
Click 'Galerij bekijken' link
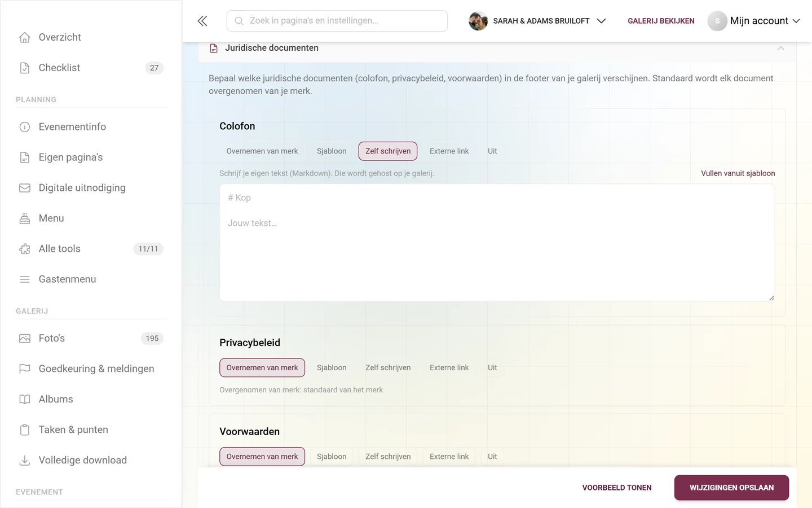click(661, 21)
